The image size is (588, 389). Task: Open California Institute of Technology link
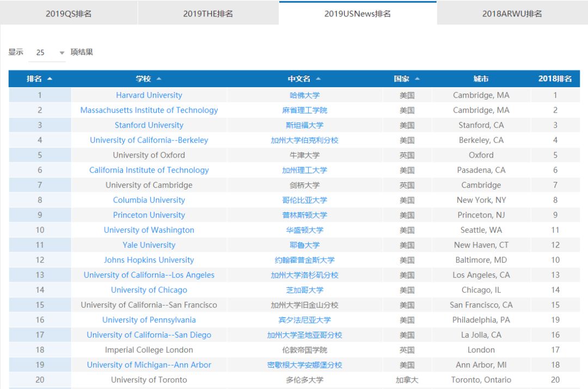tap(149, 171)
